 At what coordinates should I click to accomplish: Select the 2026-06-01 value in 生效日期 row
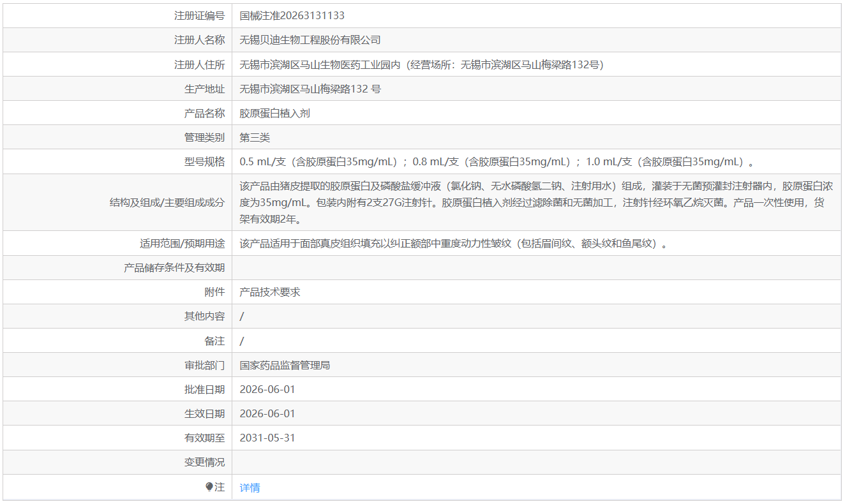pos(267,413)
